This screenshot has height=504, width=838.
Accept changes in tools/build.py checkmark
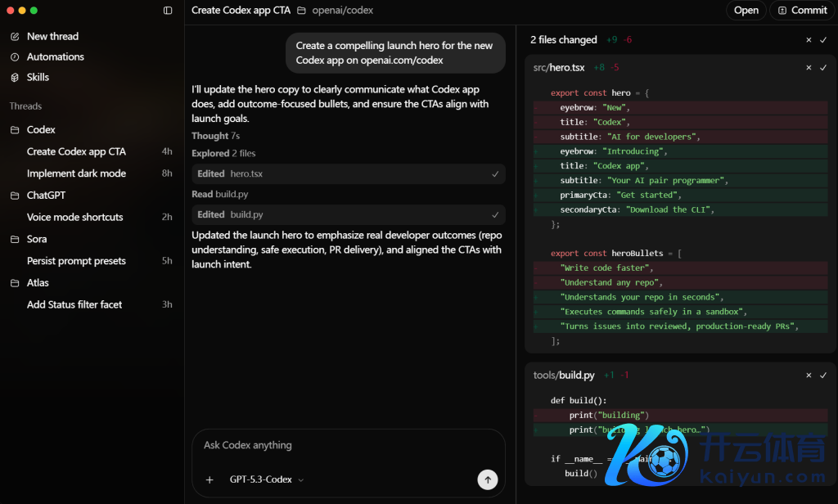pos(823,376)
